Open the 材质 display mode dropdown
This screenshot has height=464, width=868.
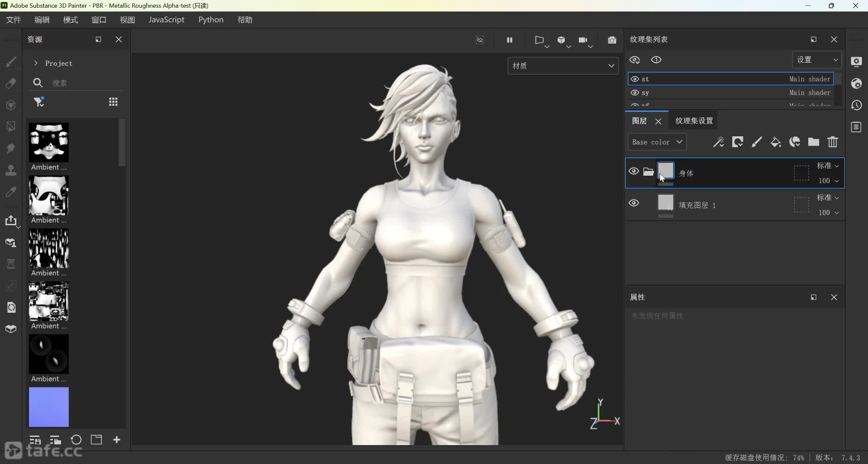pyautogui.click(x=563, y=66)
